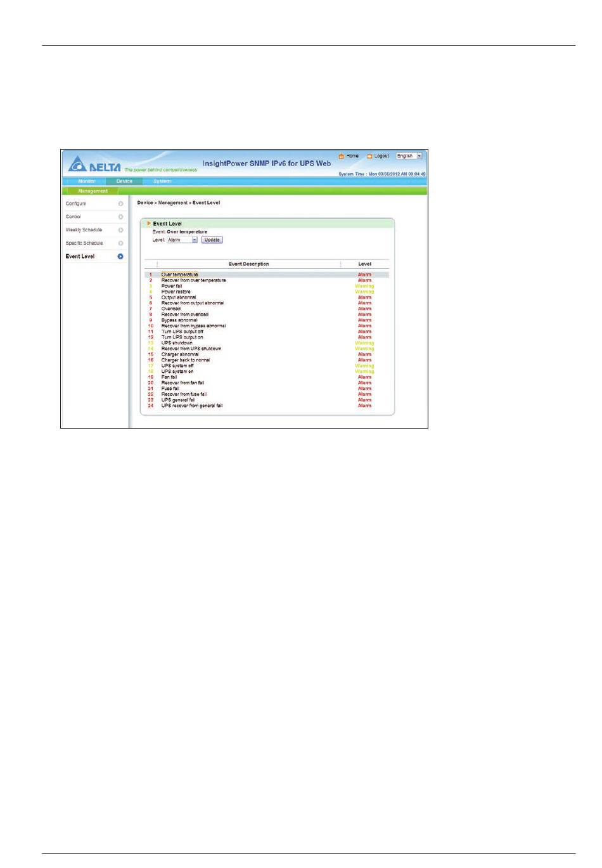
Task: Select the 'UPS system off' event row
Action: 267,366
